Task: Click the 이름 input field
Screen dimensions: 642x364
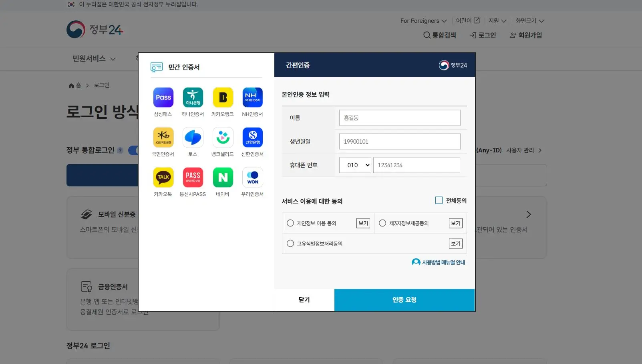Action: pos(400,118)
